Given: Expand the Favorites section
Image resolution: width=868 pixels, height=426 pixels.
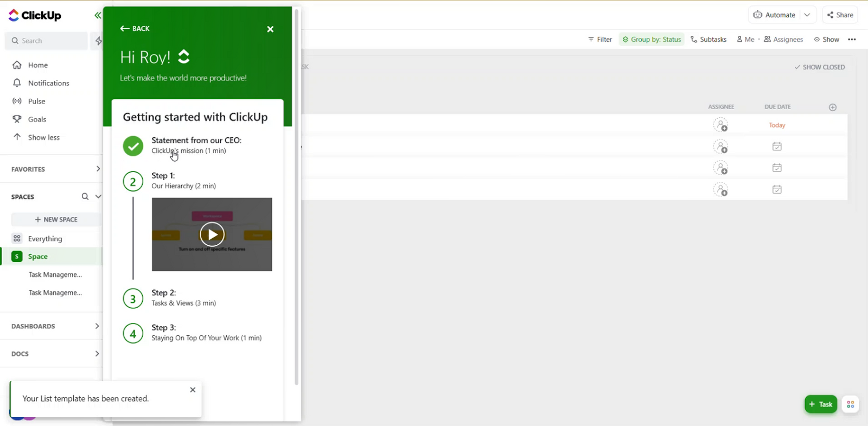Looking at the screenshot, I should (x=98, y=169).
